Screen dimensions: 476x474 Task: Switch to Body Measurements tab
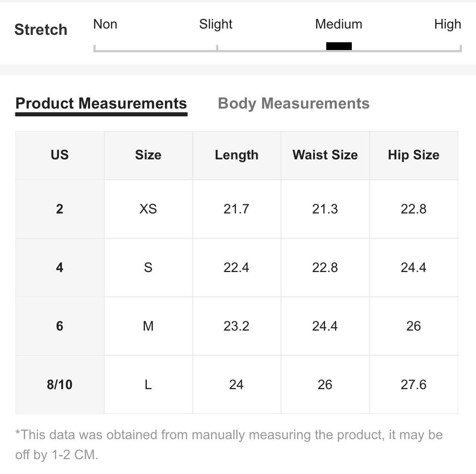294,103
